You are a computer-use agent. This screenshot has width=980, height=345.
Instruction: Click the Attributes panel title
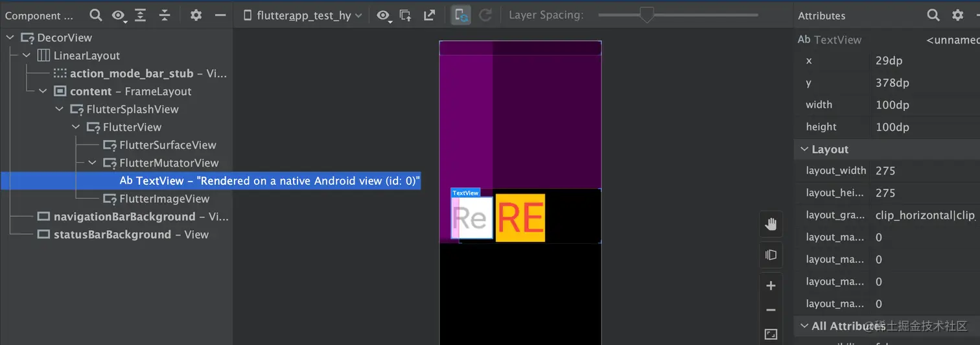821,16
